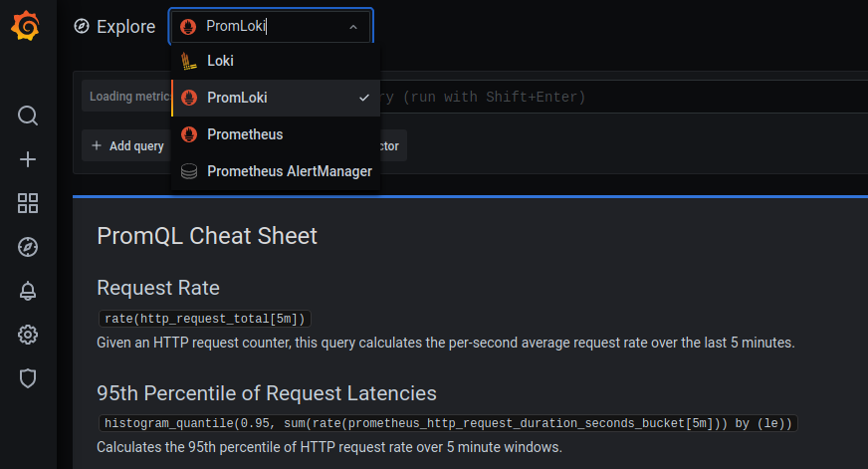868x469 pixels.
Task: Click the Add query button
Action: (x=127, y=145)
